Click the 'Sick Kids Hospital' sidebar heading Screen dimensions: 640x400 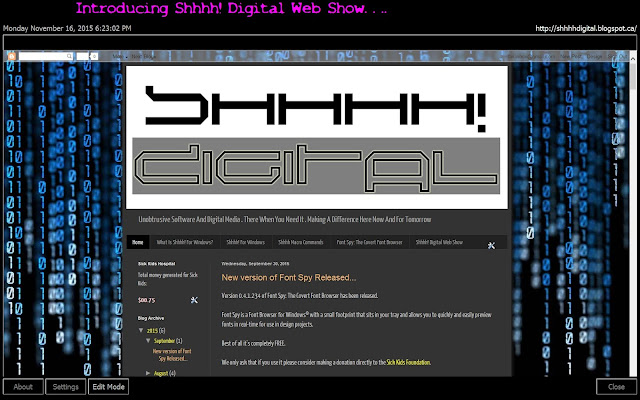point(156,264)
